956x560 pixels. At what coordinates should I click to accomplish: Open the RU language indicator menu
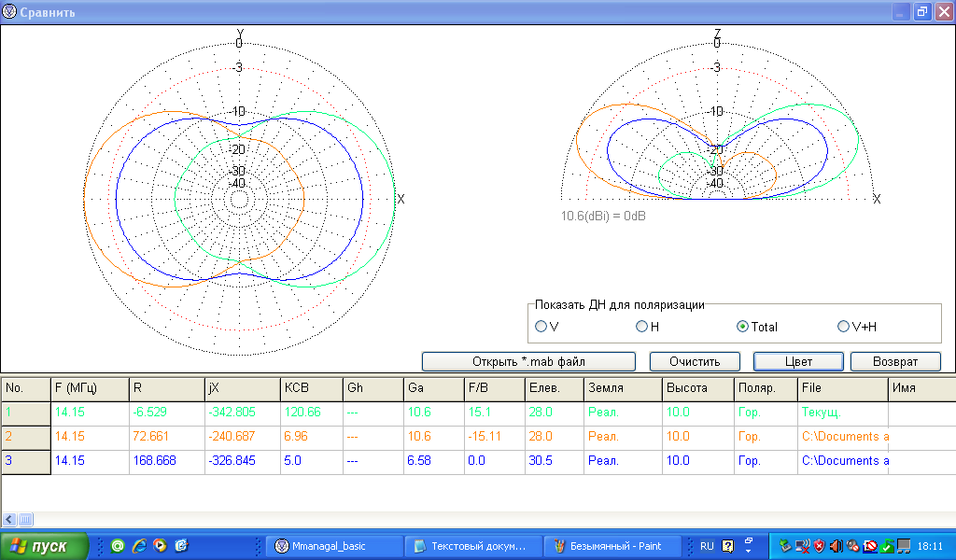[707, 546]
